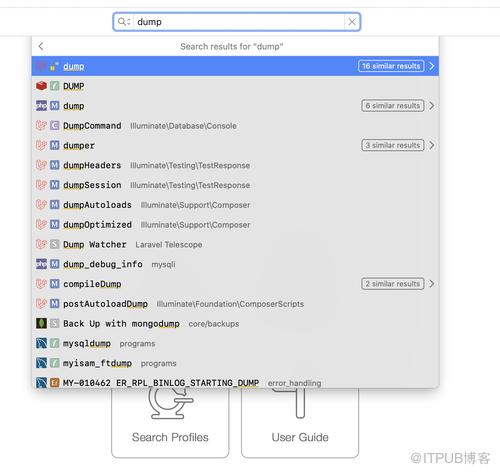
Task: Click method icon on dumper row
Action: pos(55,145)
